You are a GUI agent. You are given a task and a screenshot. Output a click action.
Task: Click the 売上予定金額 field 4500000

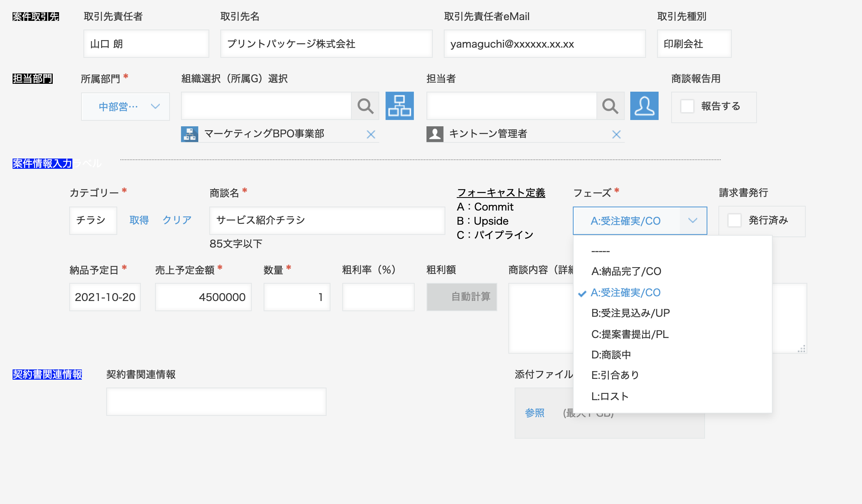203,297
